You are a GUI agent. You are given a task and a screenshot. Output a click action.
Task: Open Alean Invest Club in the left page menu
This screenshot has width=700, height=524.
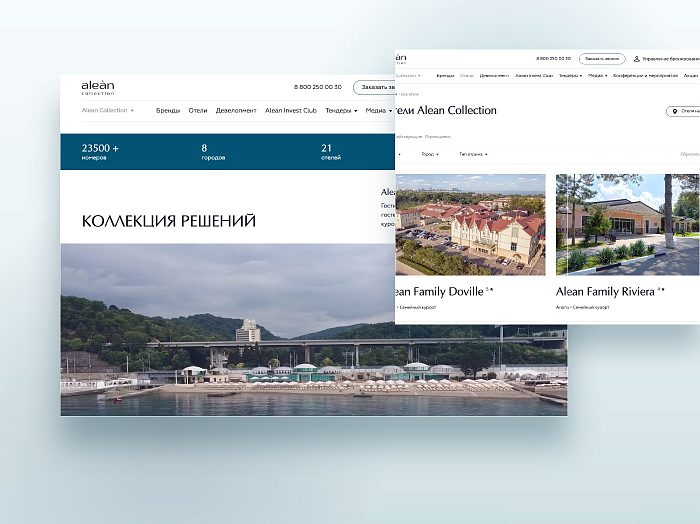pos(291,110)
